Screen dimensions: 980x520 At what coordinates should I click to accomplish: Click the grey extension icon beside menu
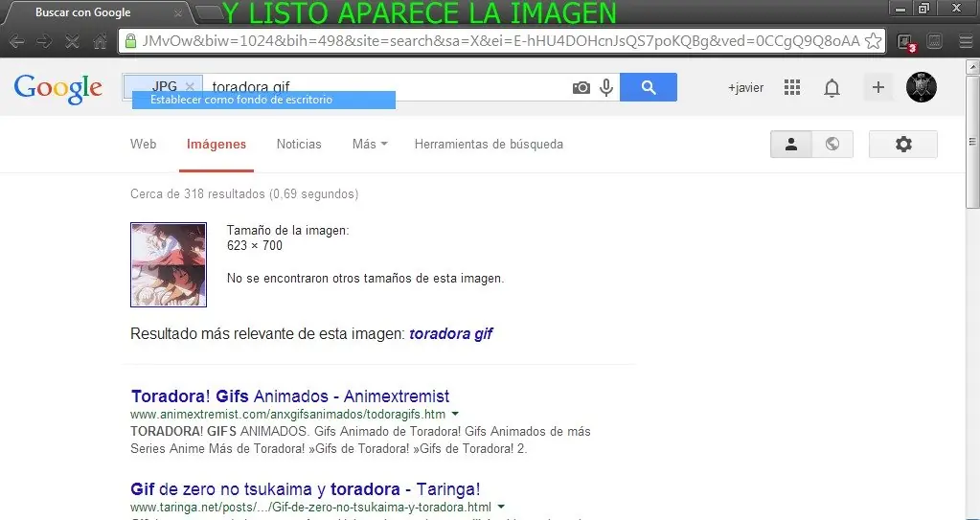[x=934, y=41]
